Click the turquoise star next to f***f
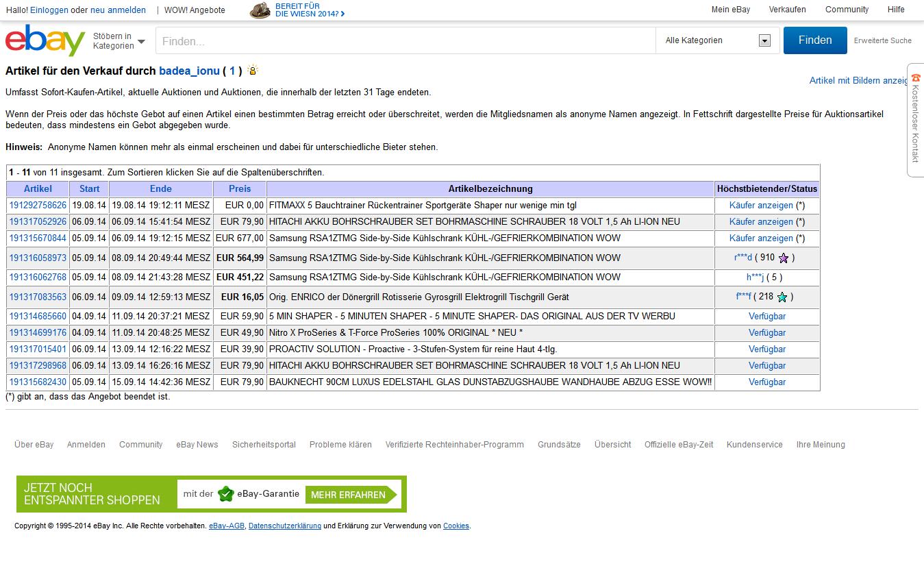The height and width of the screenshot is (566, 924). click(782, 297)
